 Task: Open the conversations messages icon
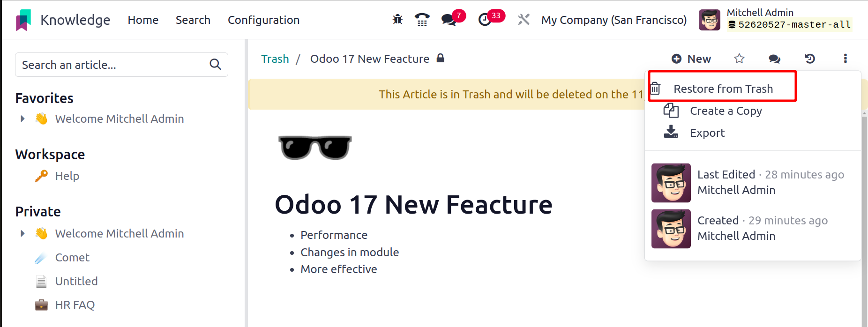click(x=449, y=20)
